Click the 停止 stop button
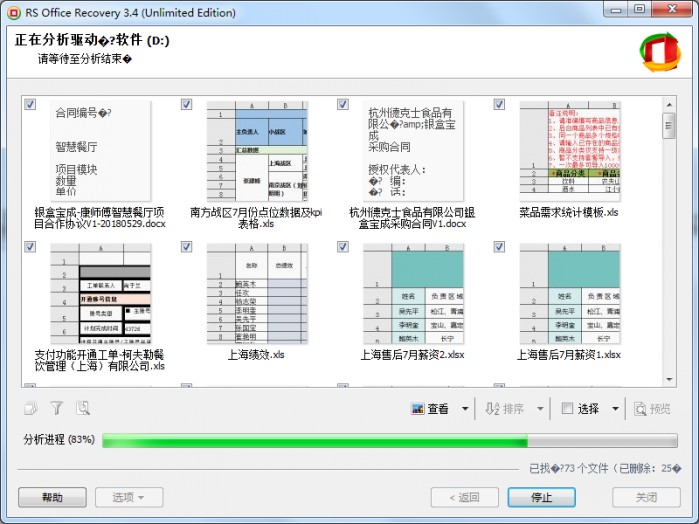The height and width of the screenshot is (524, 699). [x=541, y=497]
